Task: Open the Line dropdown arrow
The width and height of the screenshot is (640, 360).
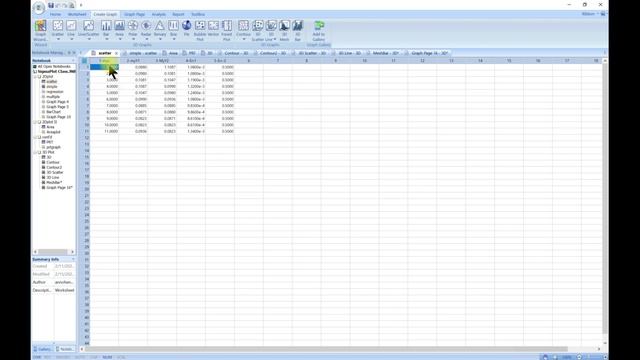Action: [71, 39]
